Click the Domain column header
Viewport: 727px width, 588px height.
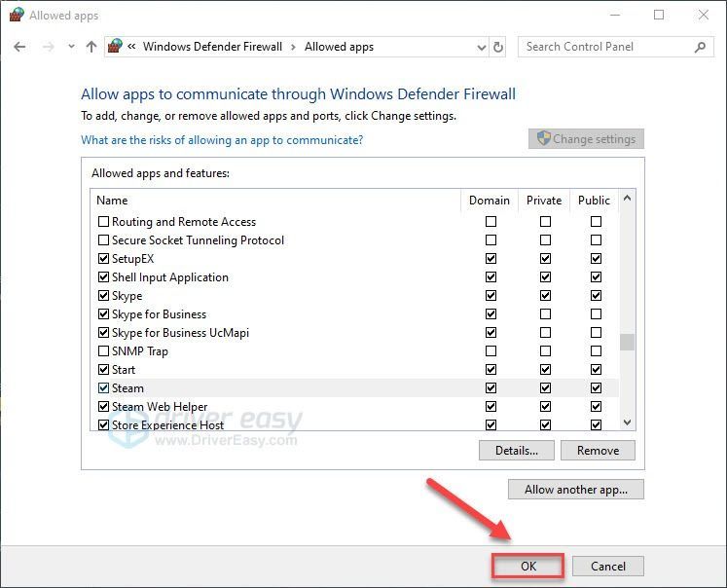click(x=490, y=201)
